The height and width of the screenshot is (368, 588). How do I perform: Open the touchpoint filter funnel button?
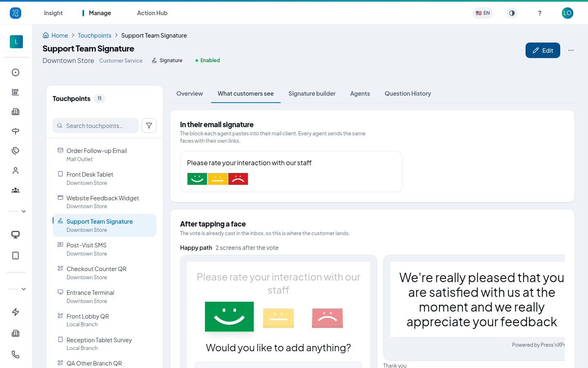(x=149, y=126)
